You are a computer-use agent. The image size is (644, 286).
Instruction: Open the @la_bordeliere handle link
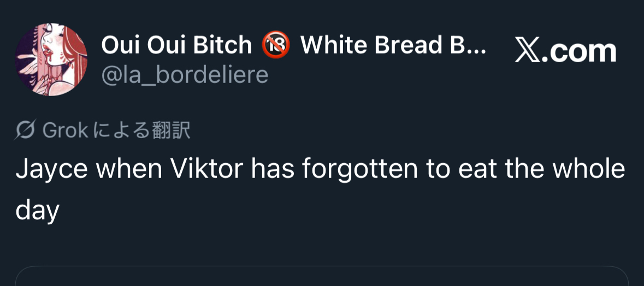tap(185, 75)
